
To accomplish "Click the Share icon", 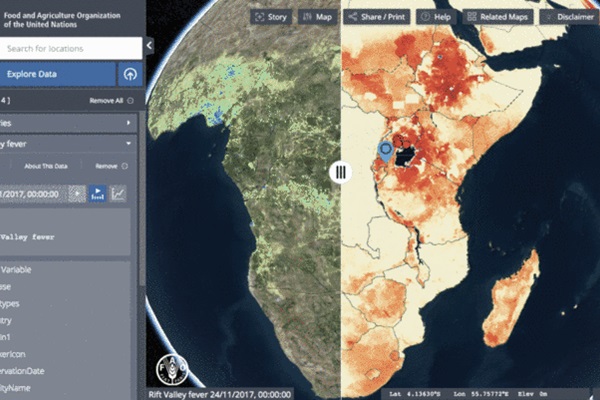I will click(353, 17).
